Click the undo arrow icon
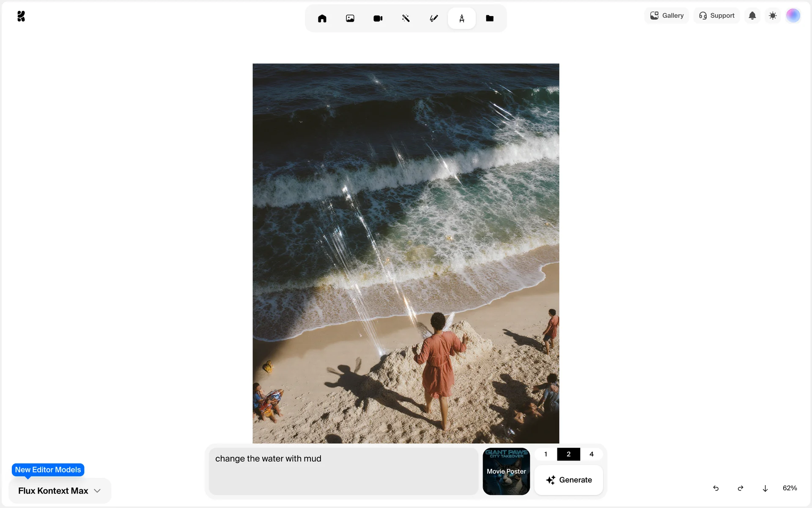812x508 pixels. click(716, 488)
